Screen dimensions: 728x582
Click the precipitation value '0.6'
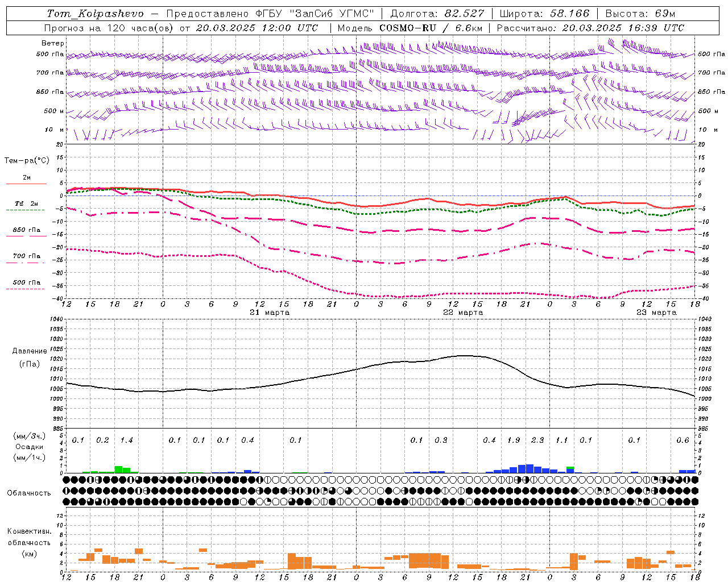[682, 440]
